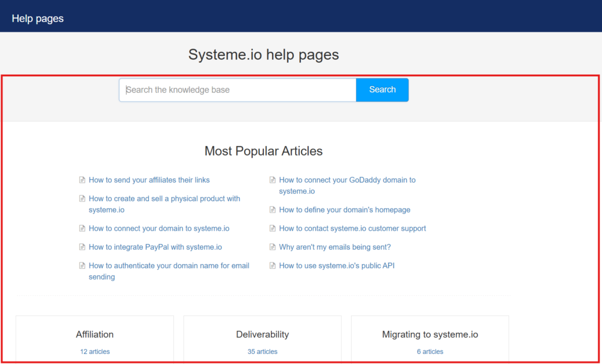The image size is (602, 364).
Task: Open "How to contact systeme.io customer support"
Action: pyautogui.click(x=353, y=228)
